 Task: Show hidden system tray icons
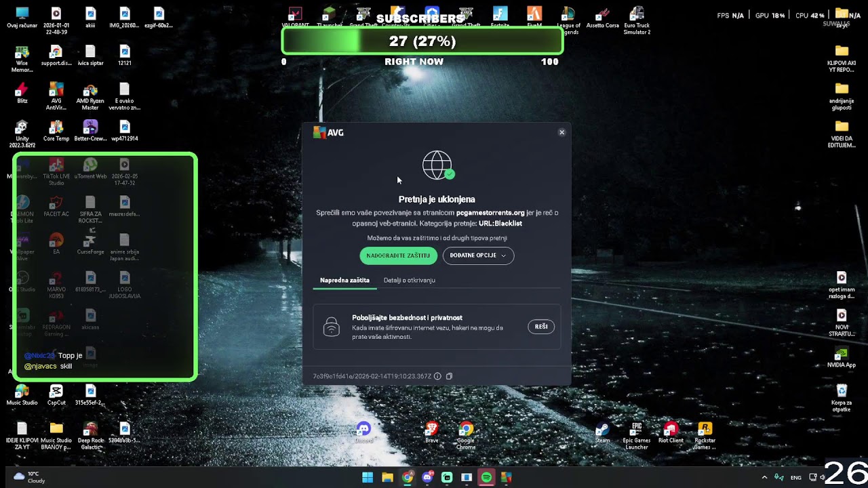[764, 477]
